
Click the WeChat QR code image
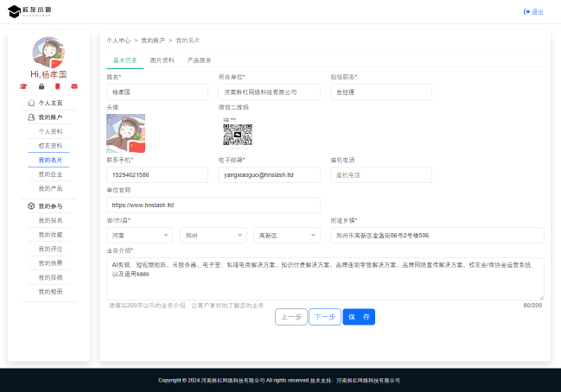pos(238,133)
